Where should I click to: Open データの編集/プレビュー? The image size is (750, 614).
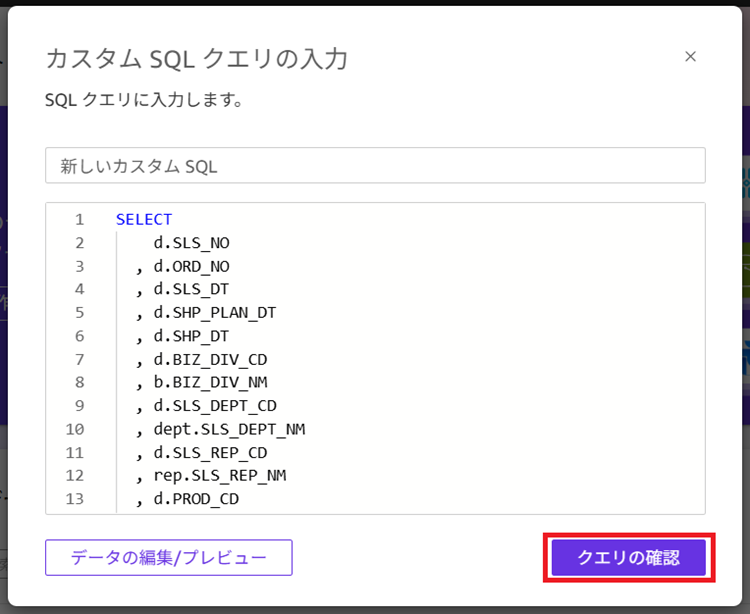[168, 558]
